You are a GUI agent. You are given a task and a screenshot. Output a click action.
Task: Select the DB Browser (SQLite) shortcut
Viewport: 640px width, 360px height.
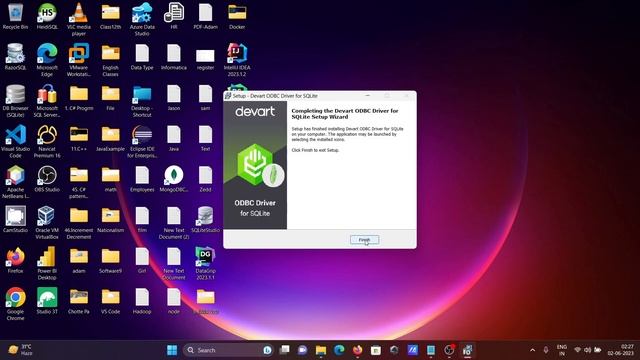point(16,101)
